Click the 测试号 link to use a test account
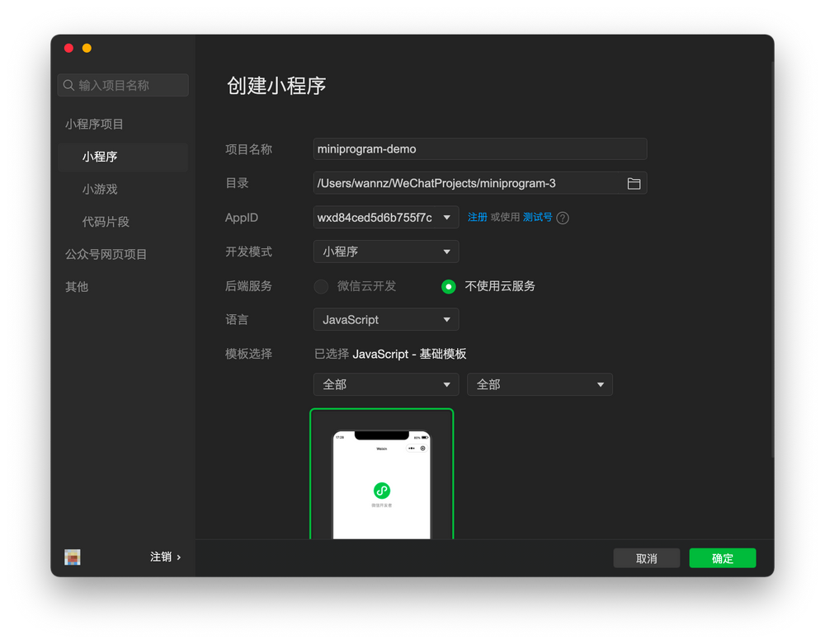Screen dimensions: 825x644 tap(537, 218)
